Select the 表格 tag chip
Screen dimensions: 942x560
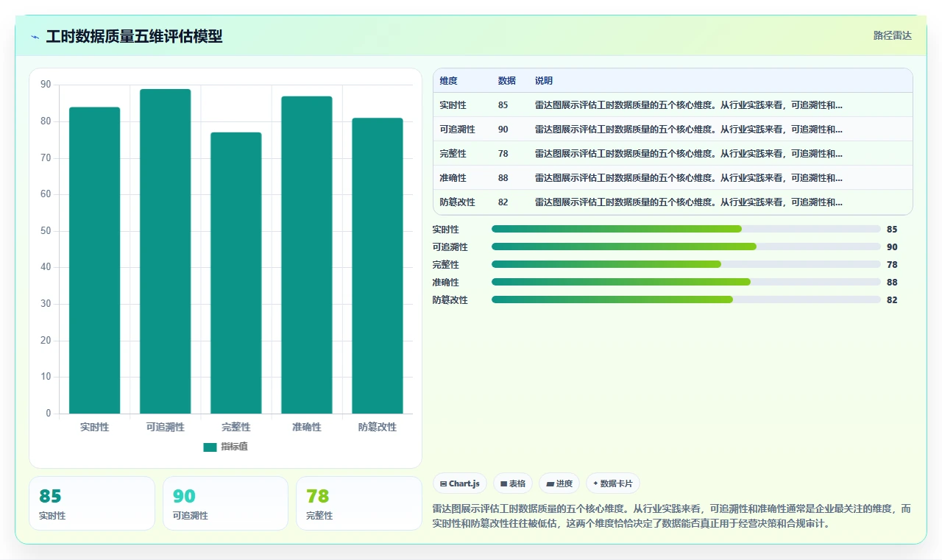[513, 483]
